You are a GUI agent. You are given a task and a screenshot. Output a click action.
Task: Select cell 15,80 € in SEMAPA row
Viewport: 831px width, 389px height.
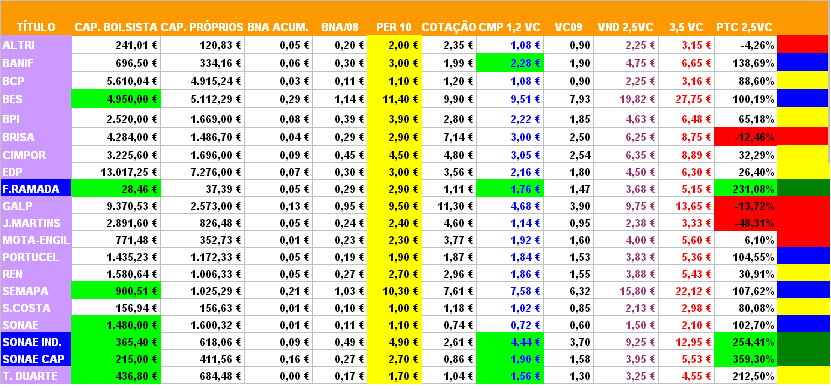pyautogui.click(x=626, y=290)
